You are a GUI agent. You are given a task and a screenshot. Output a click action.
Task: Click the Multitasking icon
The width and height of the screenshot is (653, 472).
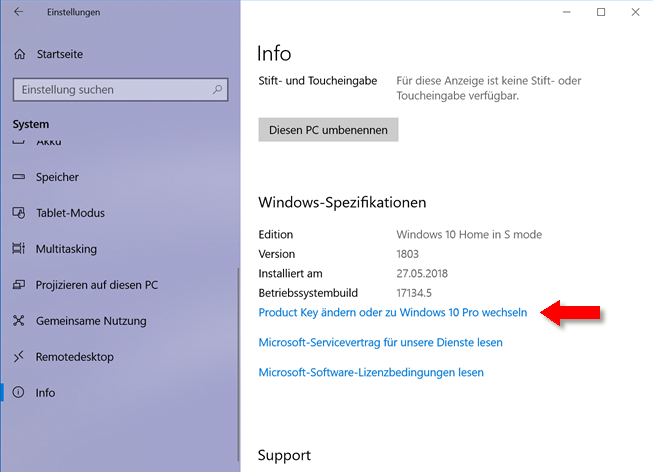tap(19, 249)
